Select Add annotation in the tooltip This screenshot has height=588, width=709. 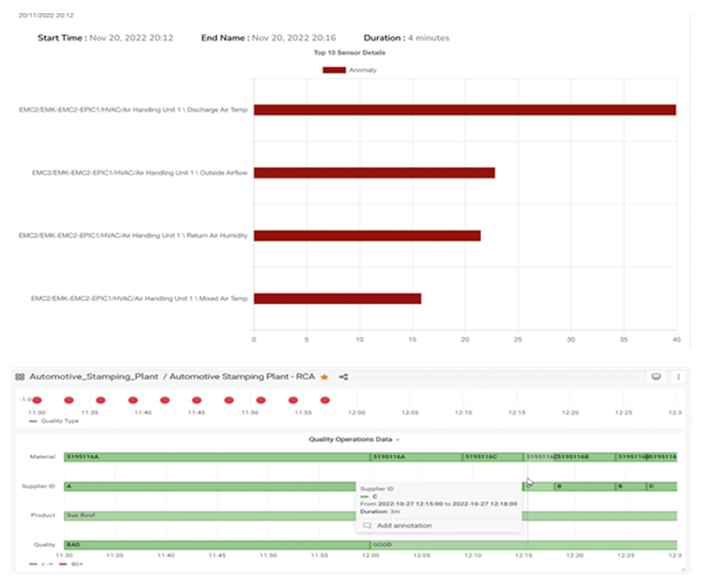404,525
